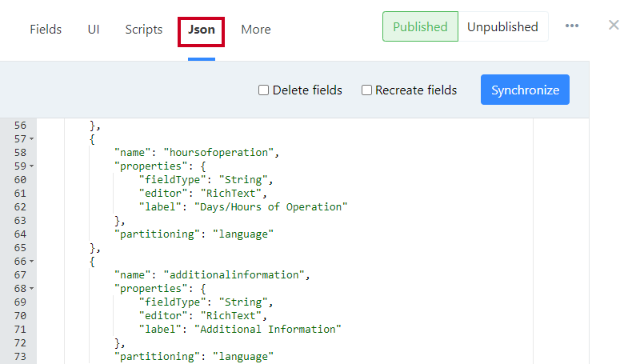Click "String" fieldType value on line 60
The width and height of the screenshot is (632, 364).
click(243, 180)
